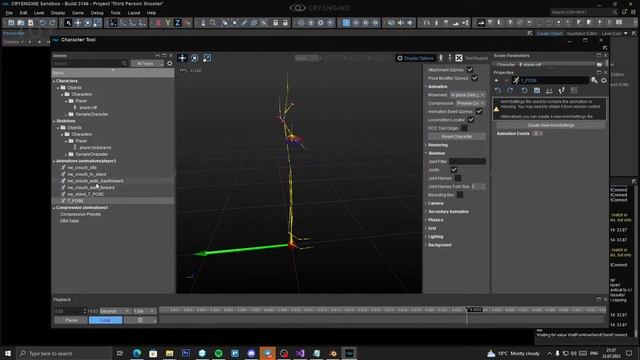The height and width of the screenshot is (360, 640).
Task: Open All Types filter dropdown
Action: [x=147, y=64]
